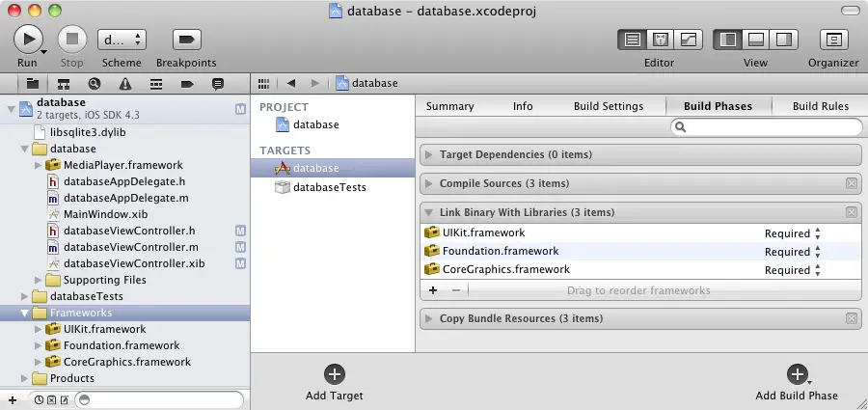Switch to the Build Settings tab
This screenshot has width=868, height=410.
pyautogui.click(x=609, y=106)
